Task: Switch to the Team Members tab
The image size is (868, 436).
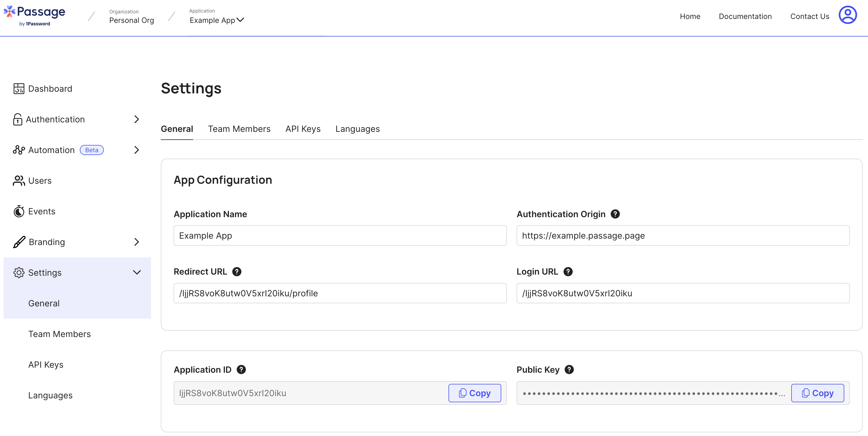Action: point(239,129)
